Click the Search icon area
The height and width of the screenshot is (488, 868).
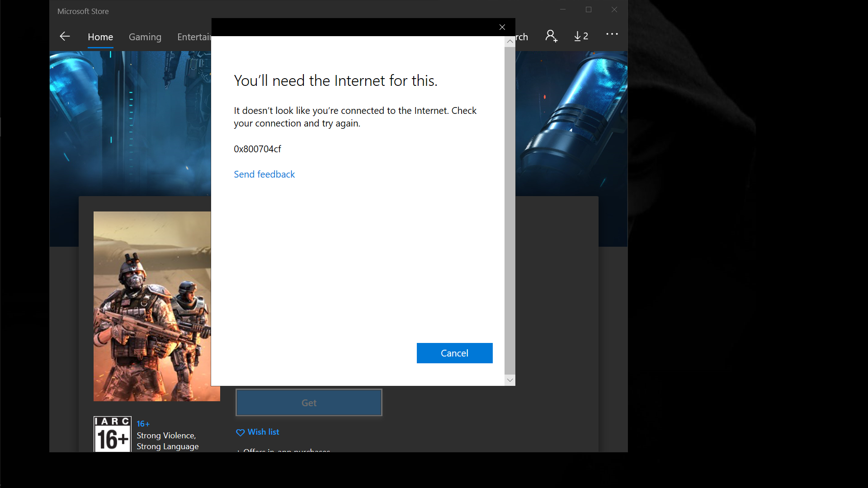(520, 36)
